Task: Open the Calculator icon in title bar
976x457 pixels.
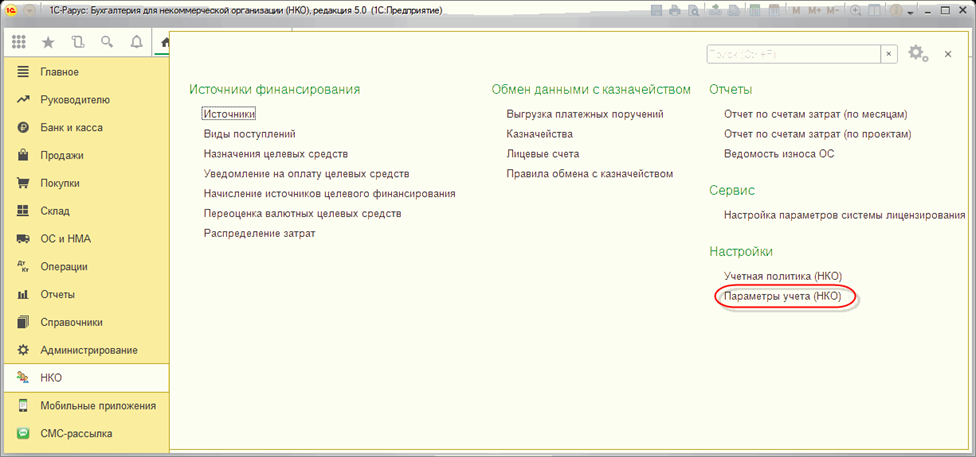Action: click(x=755, y=11)
